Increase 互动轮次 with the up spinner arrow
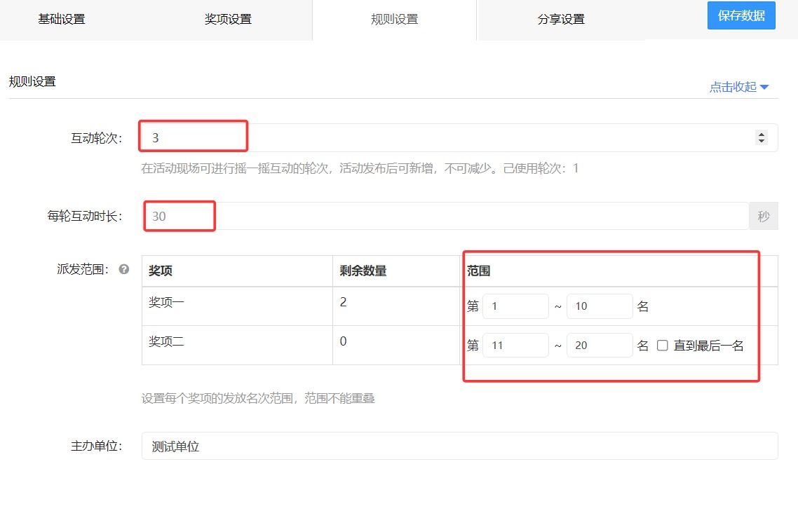798x532 pixels. pyautogui.click(x=762, y=135)
